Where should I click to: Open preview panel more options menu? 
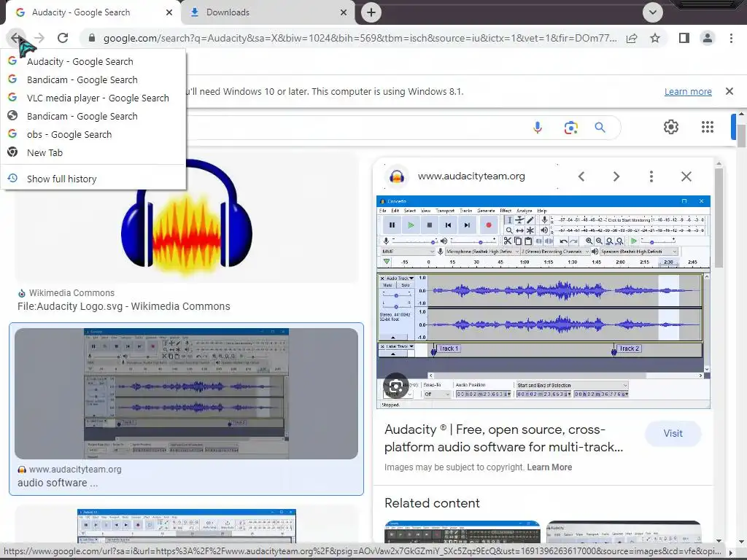pos(651,176)
